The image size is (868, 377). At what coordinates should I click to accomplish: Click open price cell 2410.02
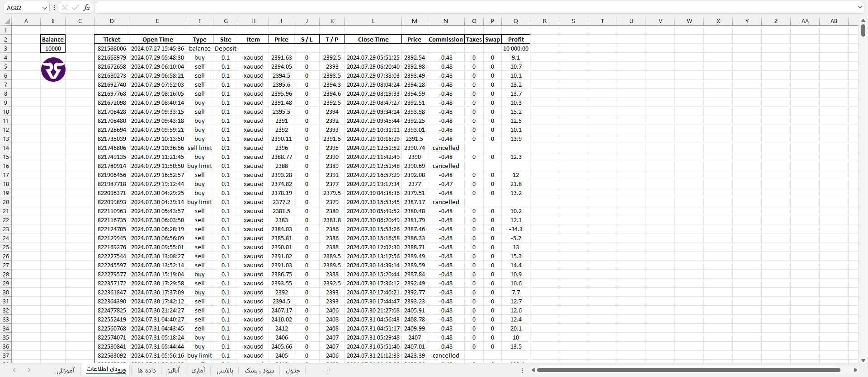coord(281,319)
